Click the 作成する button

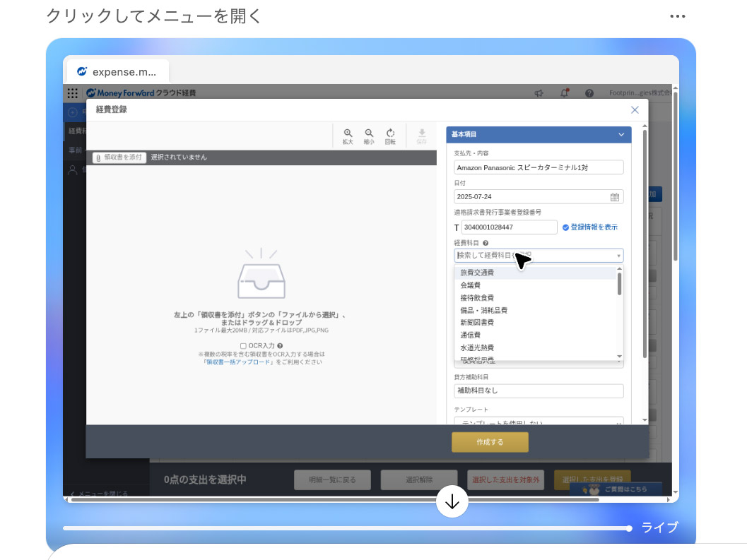point(490,442)
